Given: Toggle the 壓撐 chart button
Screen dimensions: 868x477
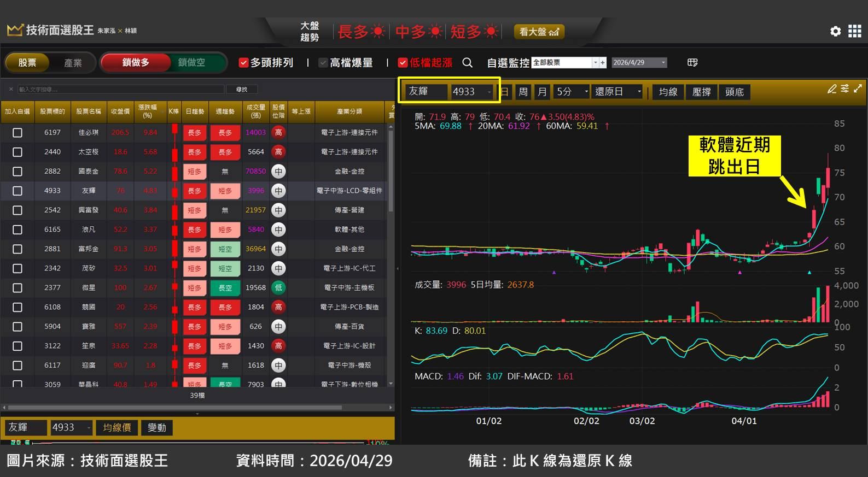Looking at the screenshot, I should pyautogui.click(x=701, y=92).
